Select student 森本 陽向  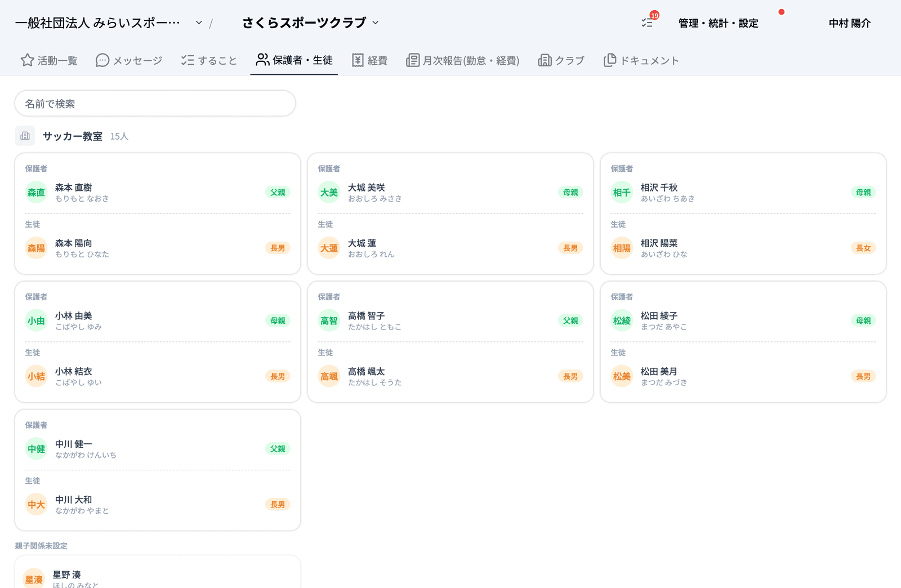point(158,248)
